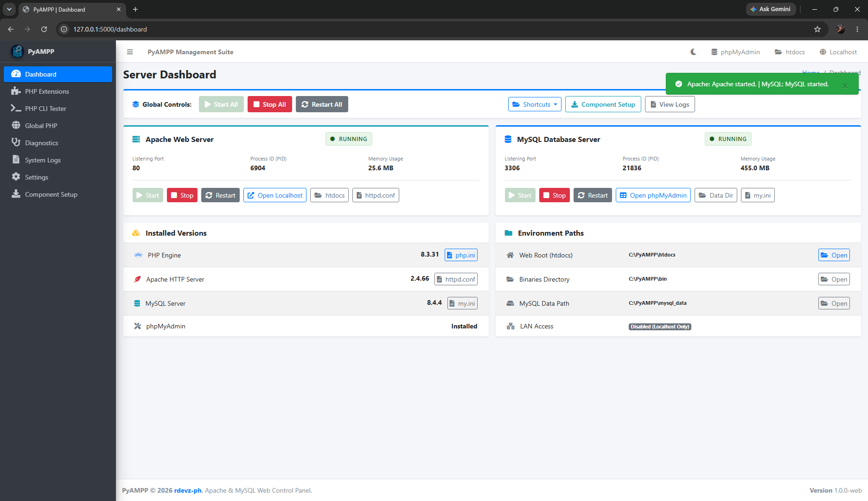Click Component Setup button in Global Controls
Image resolution: width=868 pixels, height=501 pixels.
[603, 104]
